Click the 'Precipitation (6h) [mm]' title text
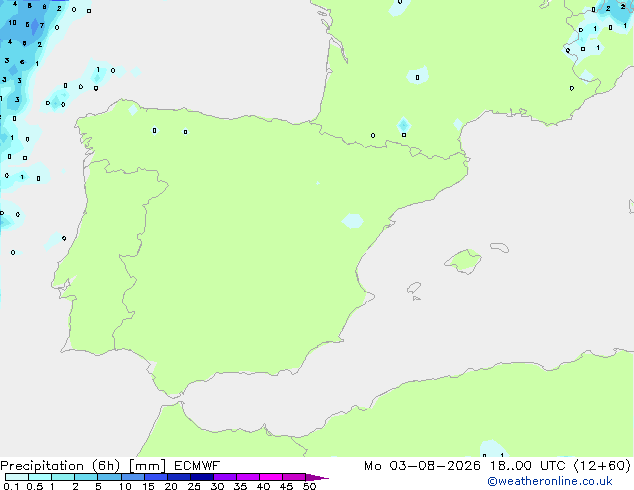634x490 pixels. coord(83,466)
